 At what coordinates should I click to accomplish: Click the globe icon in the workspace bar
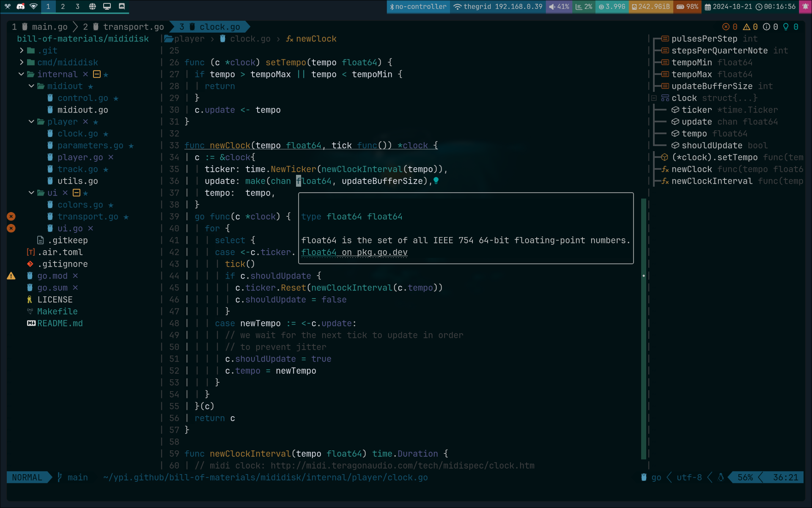pos(92,6)
